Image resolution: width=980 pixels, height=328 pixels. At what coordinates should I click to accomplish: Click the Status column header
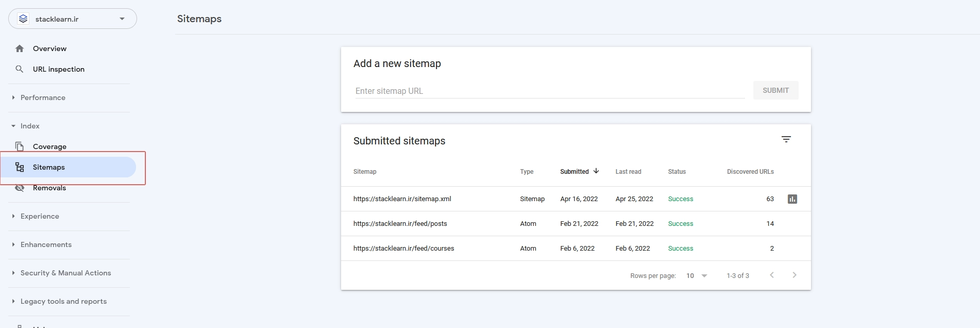pyautogui.click(x=677, y=172)
